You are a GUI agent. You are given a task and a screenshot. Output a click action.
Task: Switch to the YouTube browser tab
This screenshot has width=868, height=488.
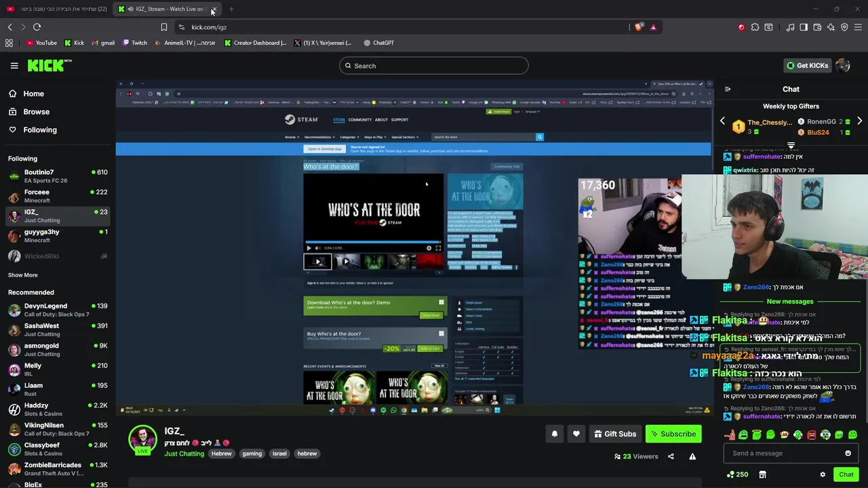(x=57, y=9)
